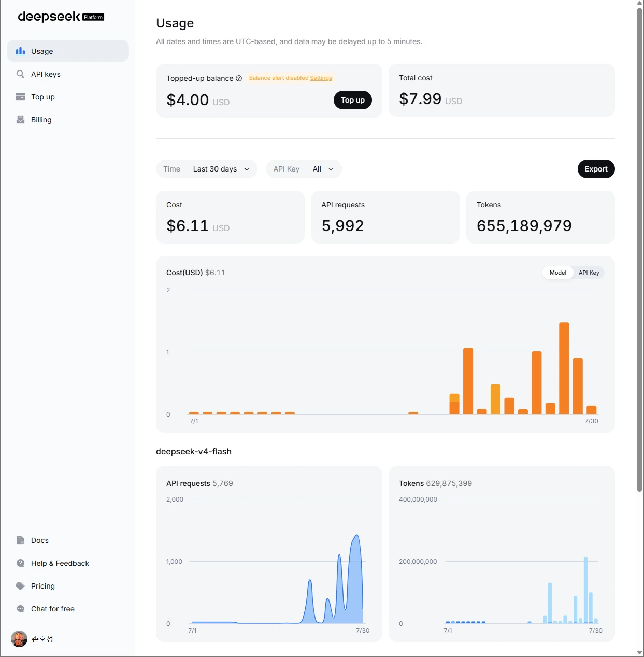Click the Usage page heading
The image size is (644, 657).
(175, 23)
